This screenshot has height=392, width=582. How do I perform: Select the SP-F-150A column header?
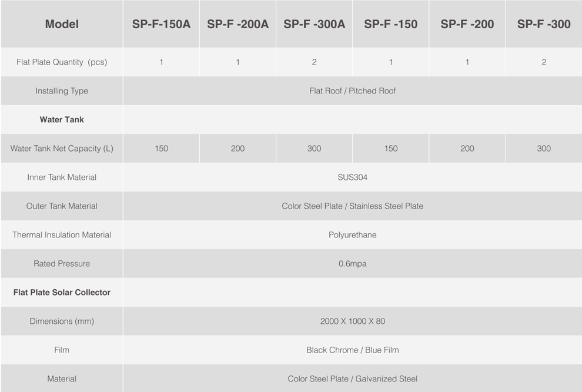coord(161,24)
